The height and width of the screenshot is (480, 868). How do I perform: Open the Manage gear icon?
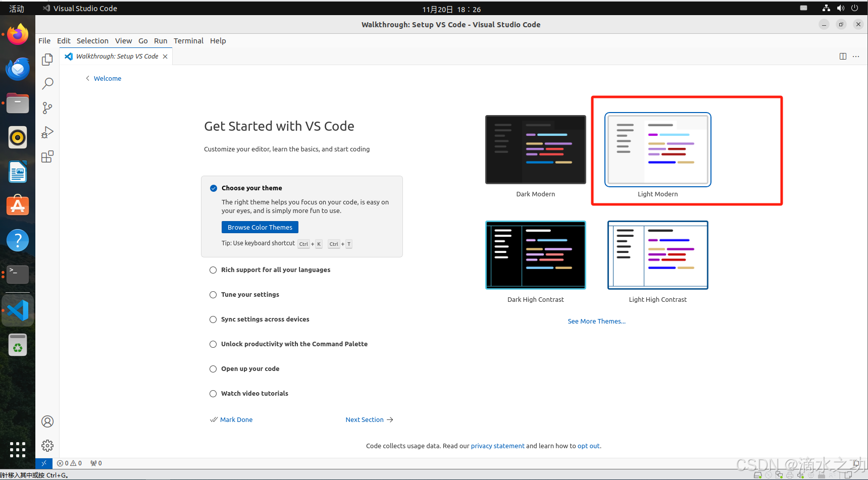point(47,446)
